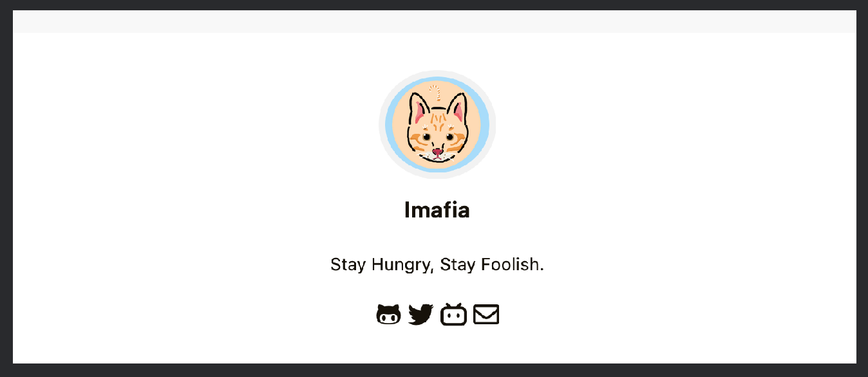Screen dimensions: 868x377
Task: Click the Twitter bird icon
Action: pos(420,315)
